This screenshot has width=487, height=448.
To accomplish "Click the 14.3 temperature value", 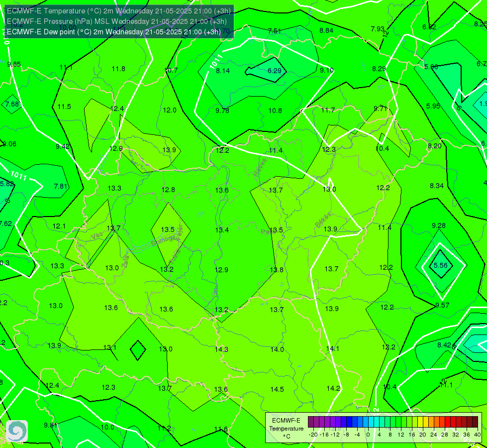I will click(221, 349).
